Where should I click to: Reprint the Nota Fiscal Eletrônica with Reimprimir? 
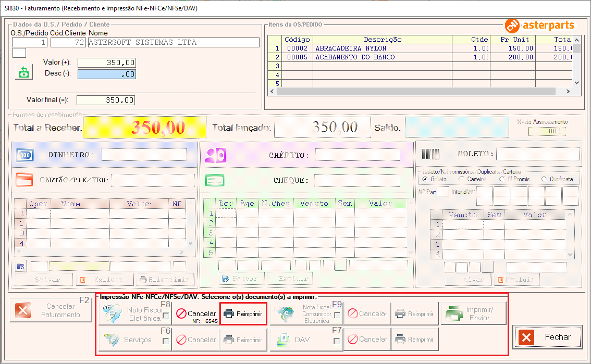click(243, 313)
